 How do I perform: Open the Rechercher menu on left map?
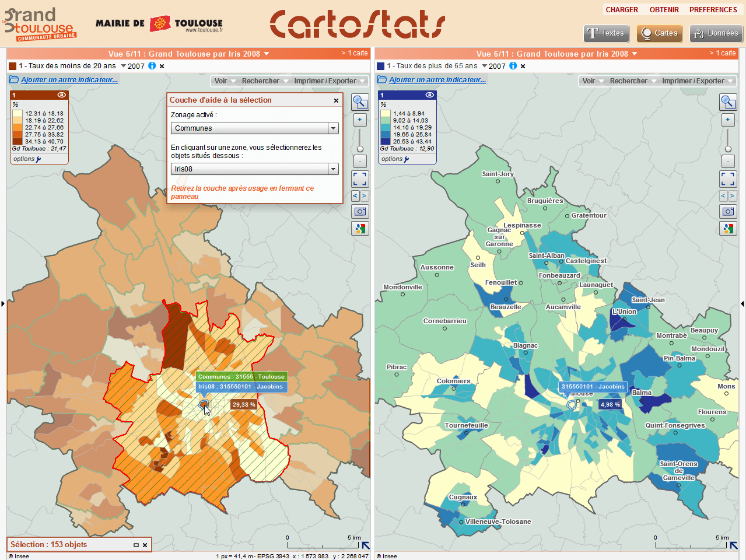click(x=265, y=81)
